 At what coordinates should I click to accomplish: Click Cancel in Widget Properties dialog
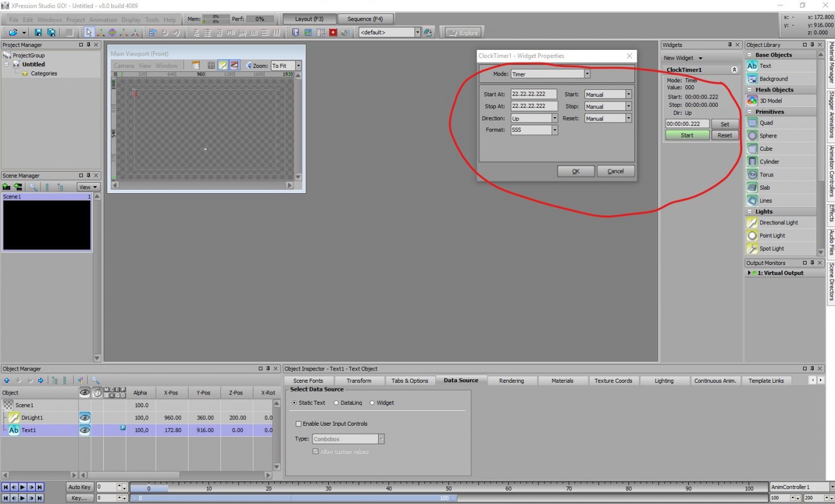616,171
